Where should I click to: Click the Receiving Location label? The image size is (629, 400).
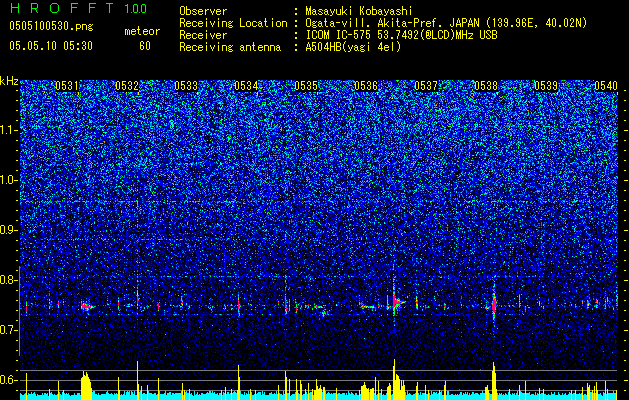(x=233, y=23)
